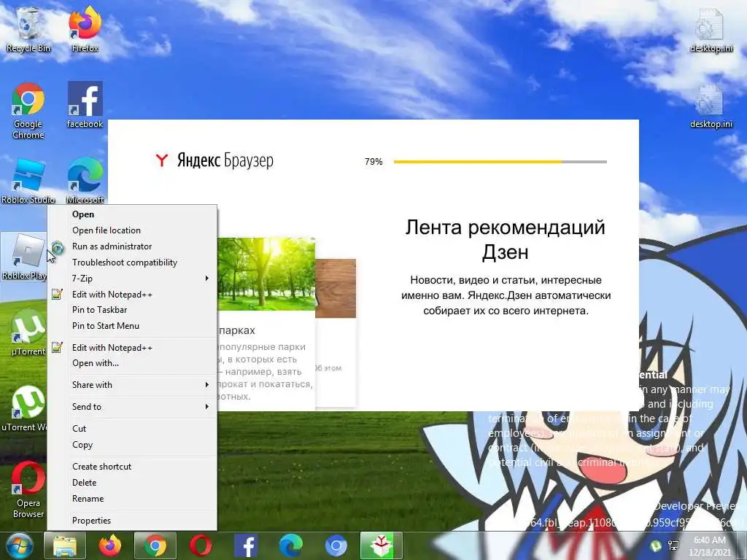Launch Firefox from the taskbar
The width and height of the screenshot is (747, 560).
110,545
